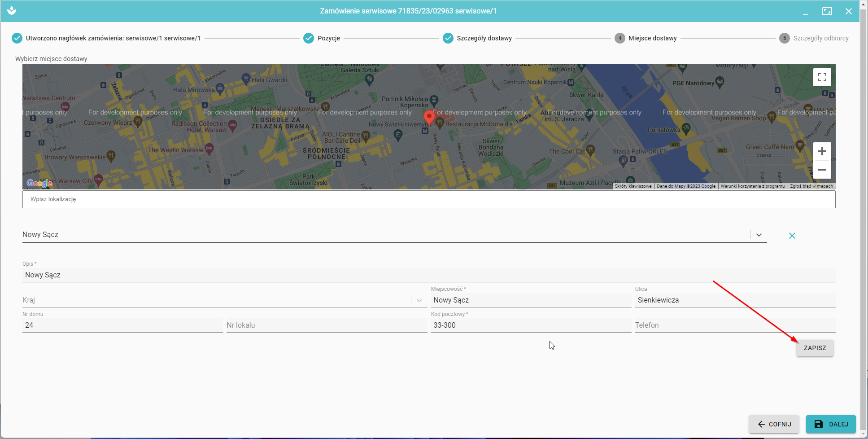Zoom out on the map

click(x=822, y=170)
